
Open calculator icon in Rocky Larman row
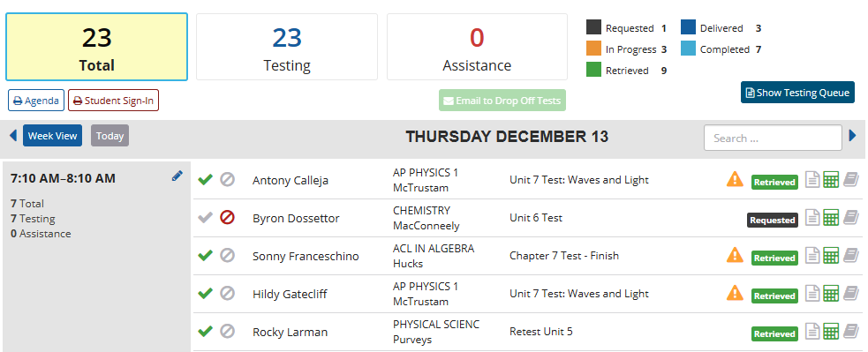[831, 331]
